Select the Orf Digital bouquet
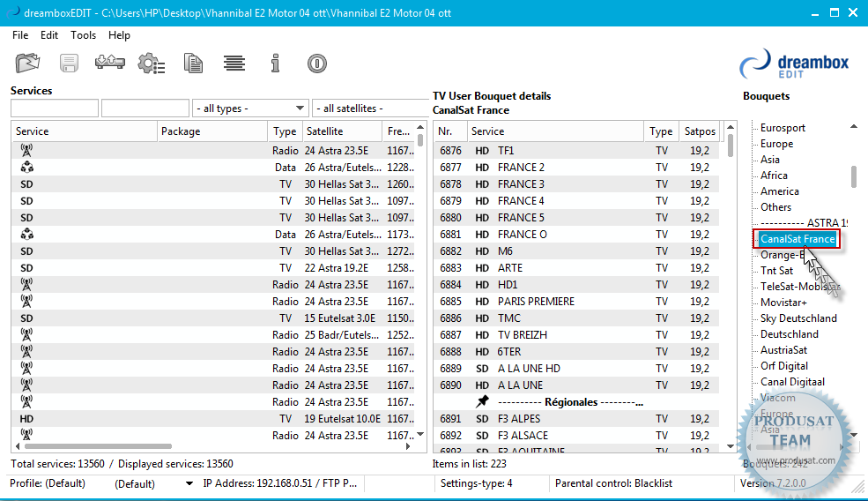The height and width of the screenshot is (501, 868). (x=784, y=366)
